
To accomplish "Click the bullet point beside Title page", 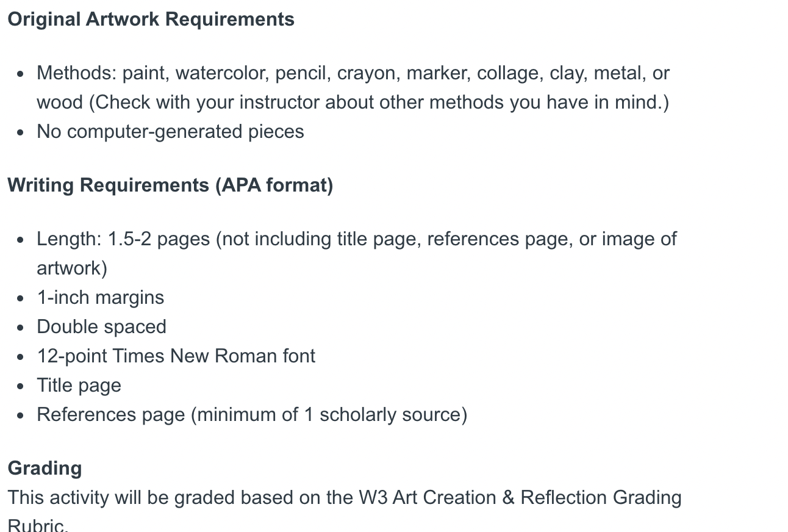I will pos(21,386).
